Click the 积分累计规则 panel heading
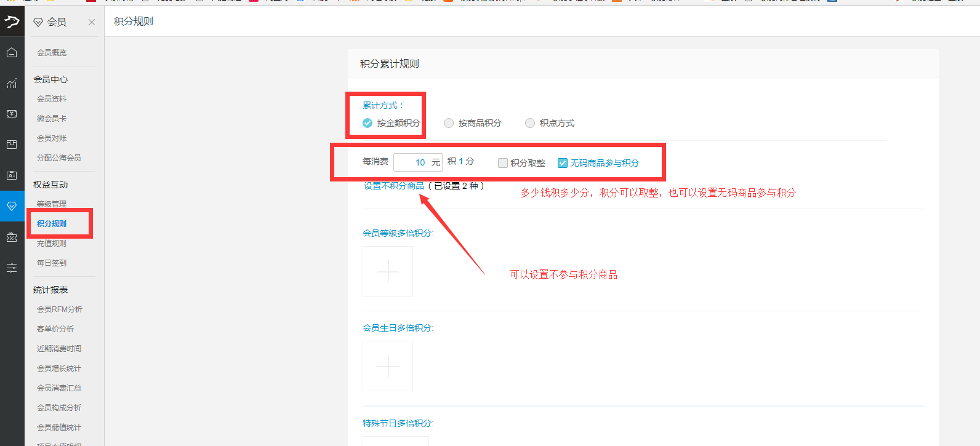This screenshot has width=980, height=446. tap(390, 64)
